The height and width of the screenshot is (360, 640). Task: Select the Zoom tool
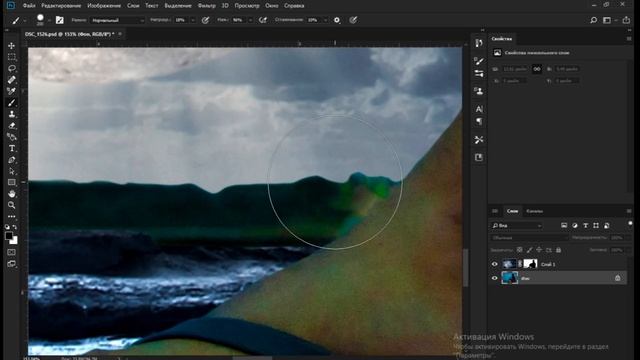(11, 205)
